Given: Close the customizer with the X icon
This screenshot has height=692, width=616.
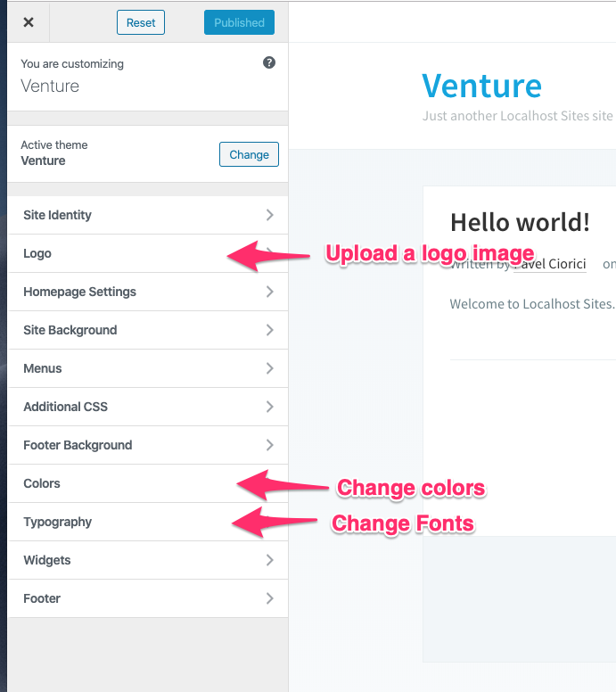Looking at the screenshot, I should point(29,22).
